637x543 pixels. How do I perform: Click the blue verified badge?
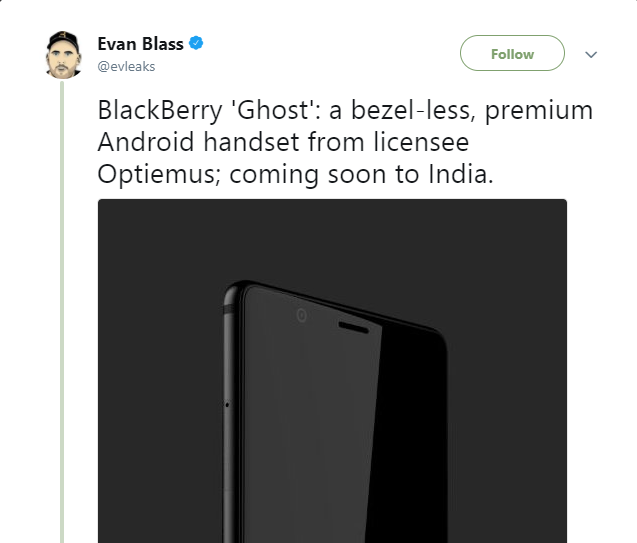[197, 45]
